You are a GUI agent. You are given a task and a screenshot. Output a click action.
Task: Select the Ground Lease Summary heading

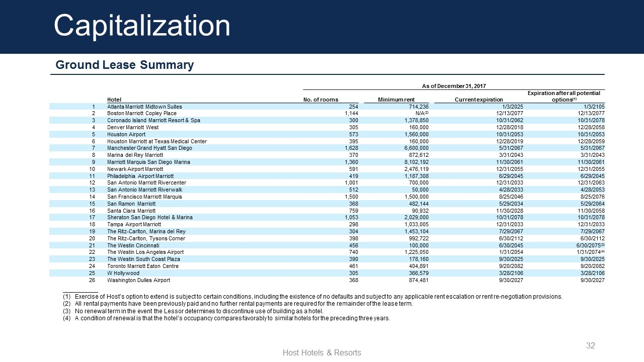tap(124, 65)
